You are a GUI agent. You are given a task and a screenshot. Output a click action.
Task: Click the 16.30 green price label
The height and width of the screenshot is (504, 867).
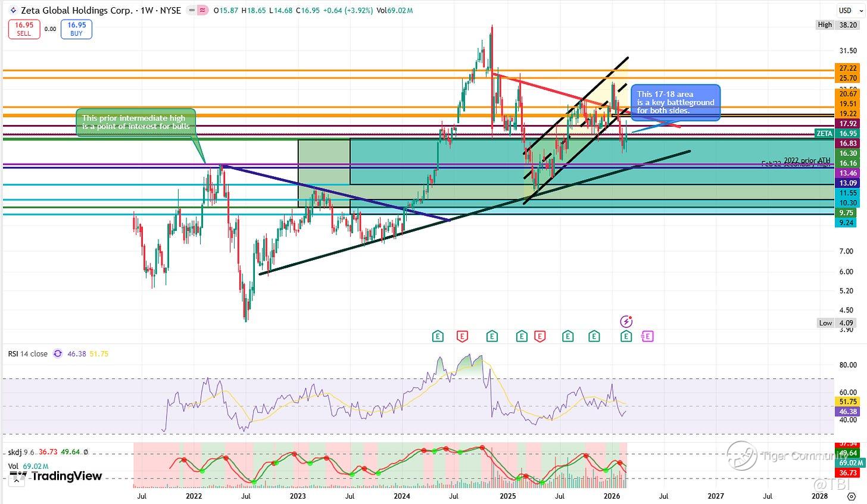click(x=847, y=153)
